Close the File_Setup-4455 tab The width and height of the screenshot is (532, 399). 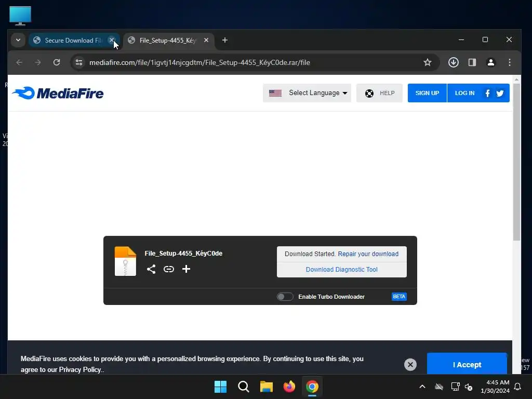206,40
